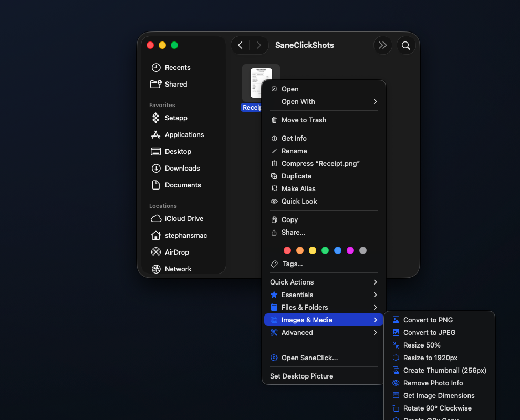Image resolution: width=520 pixels, height=420 pixels.
Task: Open the Desktop folder in the sidebar
Action: coord(184,152)
